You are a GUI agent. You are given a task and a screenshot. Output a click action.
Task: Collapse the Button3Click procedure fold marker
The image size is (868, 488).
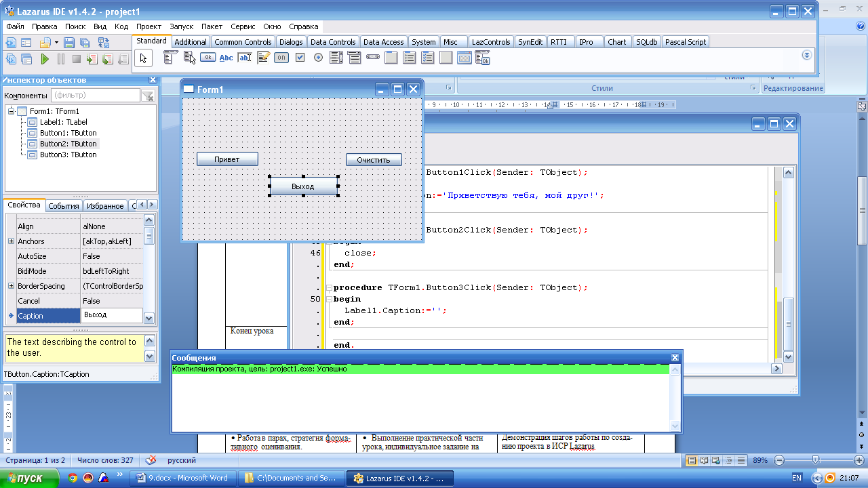pos(329,287)
